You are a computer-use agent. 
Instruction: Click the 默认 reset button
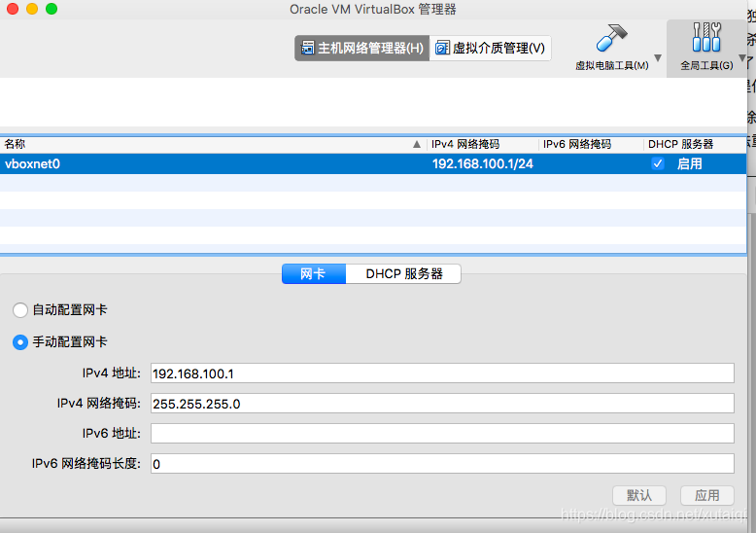point(639,495)
